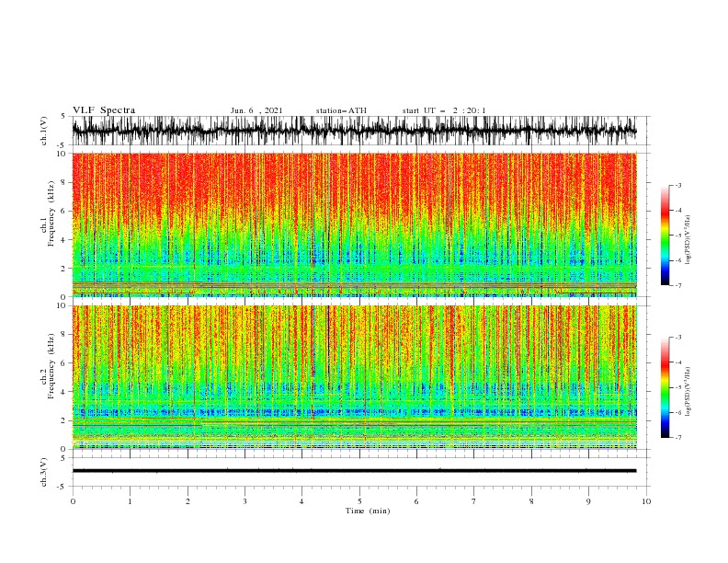Screen dimensions: 728x563
Task: Click the ch.2 PSD color bar
Action: pyautogui.click(x=665, y=387)
